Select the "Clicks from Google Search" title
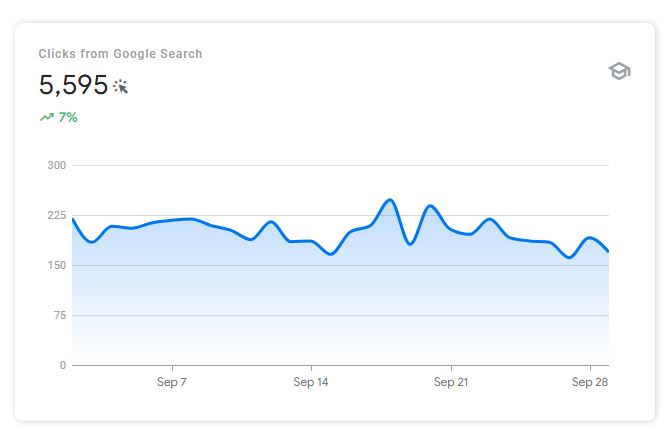Screen dimensions: 664x430 [120, 54]
